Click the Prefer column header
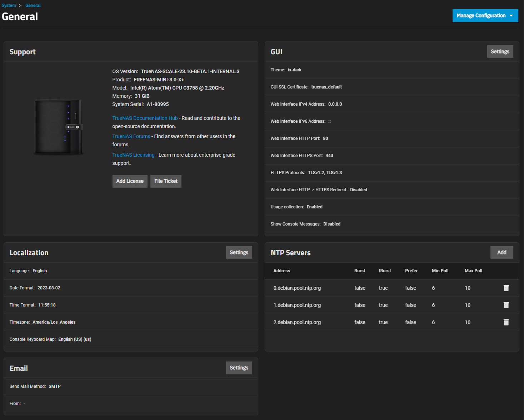The height and width of the screenshot is (420, 524). click(411, 271)
